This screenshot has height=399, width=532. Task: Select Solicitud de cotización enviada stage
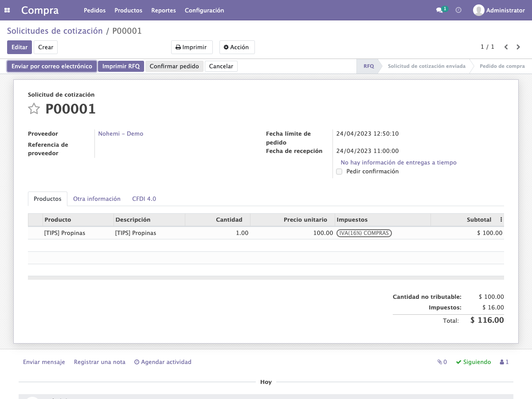click(x=426, y=66)
